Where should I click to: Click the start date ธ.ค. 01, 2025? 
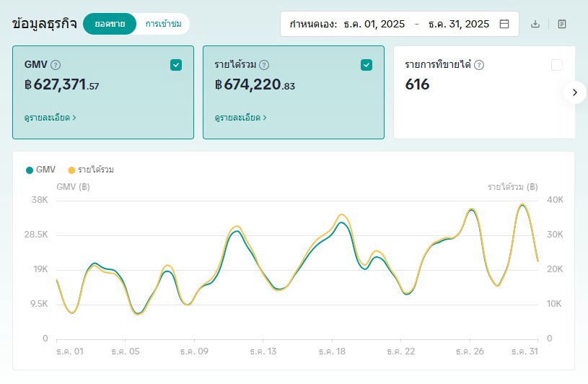(372, 24)
